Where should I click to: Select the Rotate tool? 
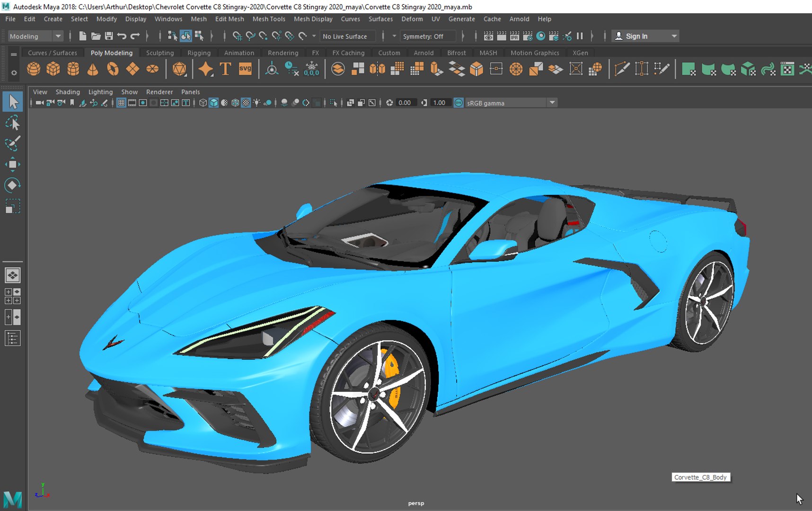click(13, 185)
